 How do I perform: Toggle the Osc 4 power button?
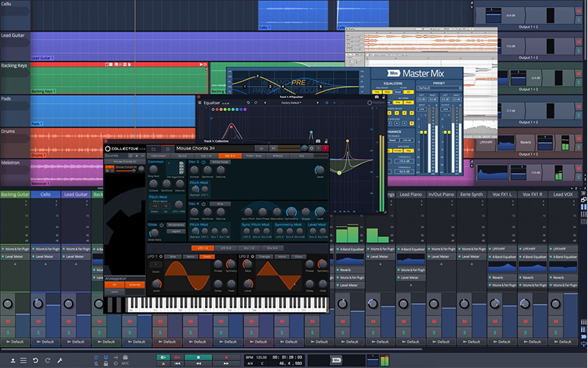pyautogui.click(x=204, y=204)
